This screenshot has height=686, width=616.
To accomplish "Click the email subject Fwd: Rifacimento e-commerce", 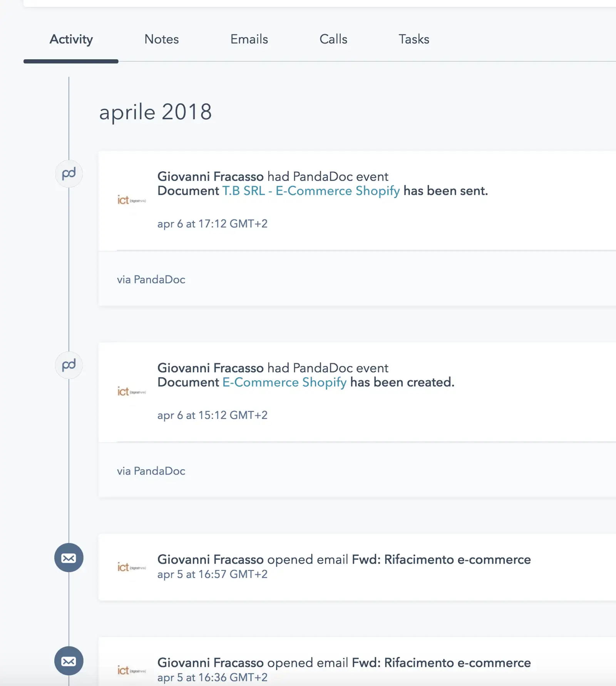I will point(441,560).
